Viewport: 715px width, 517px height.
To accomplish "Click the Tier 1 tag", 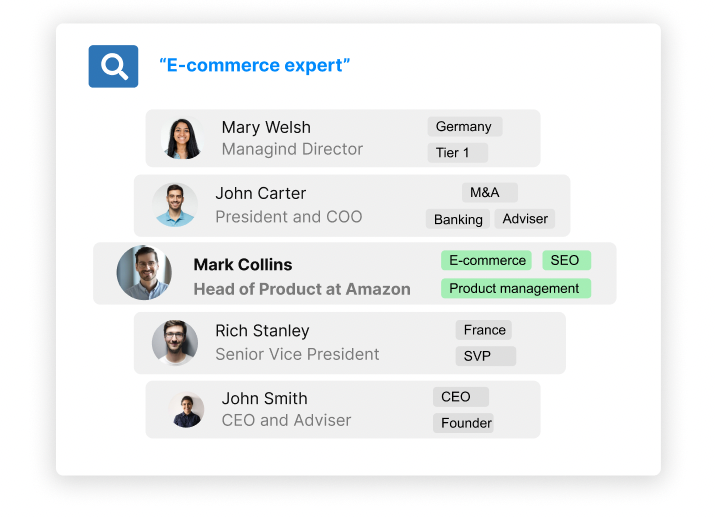I will tap(457, 153).
